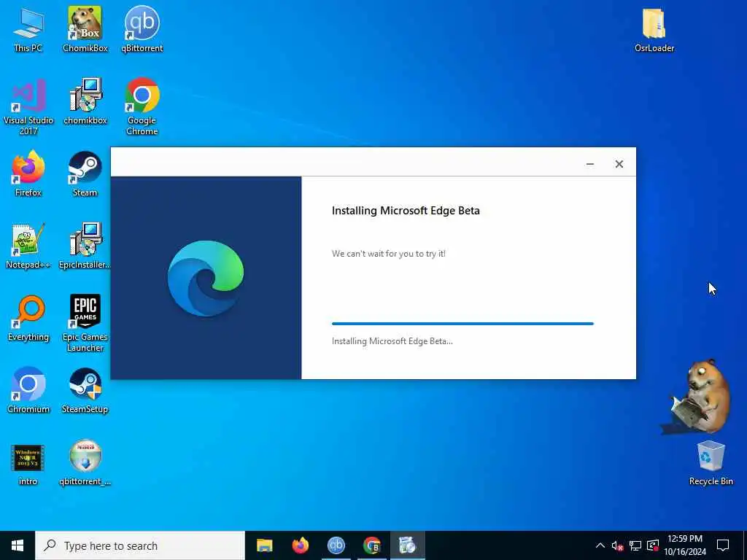The image size is (747, 560).
Task: Select the This PC desktop icon
Action: pyautogui.click(x=28, y=29)
